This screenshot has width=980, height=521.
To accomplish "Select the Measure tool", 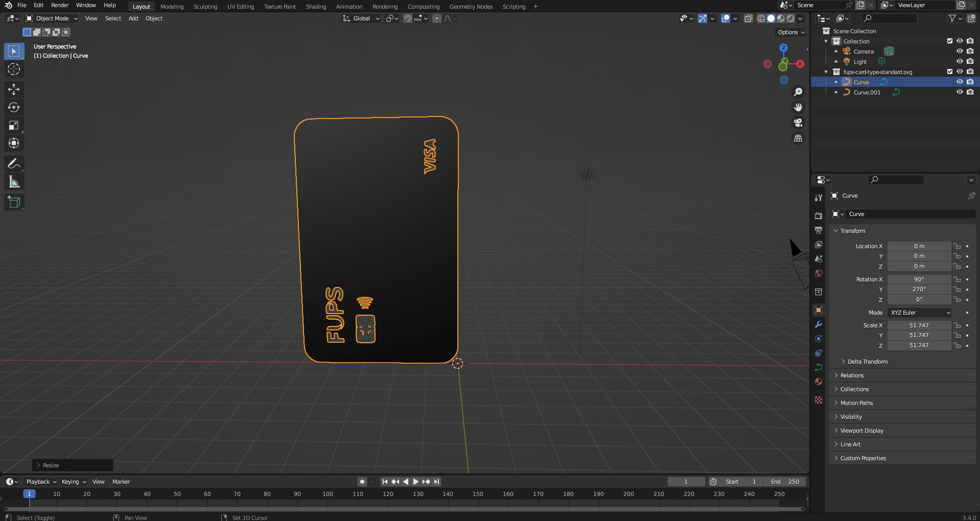I will pos(14,182).
